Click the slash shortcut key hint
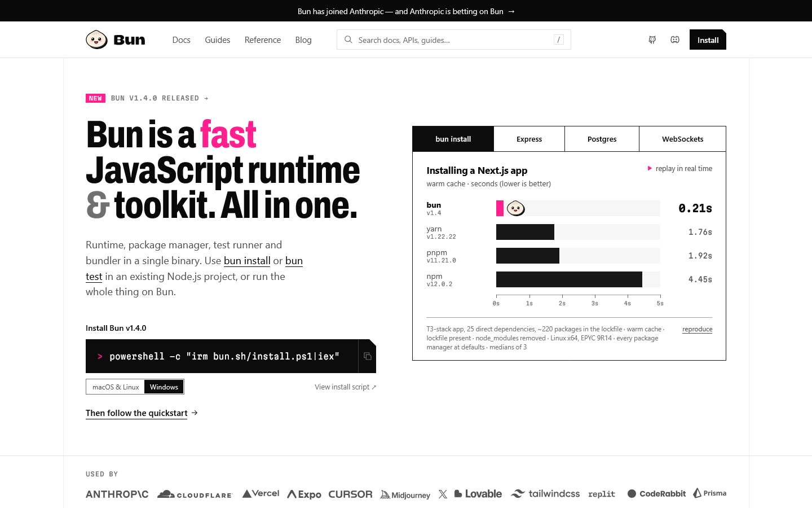Image resolution: width=812 pixels, height=508 pixels. (x=559, y=40)
